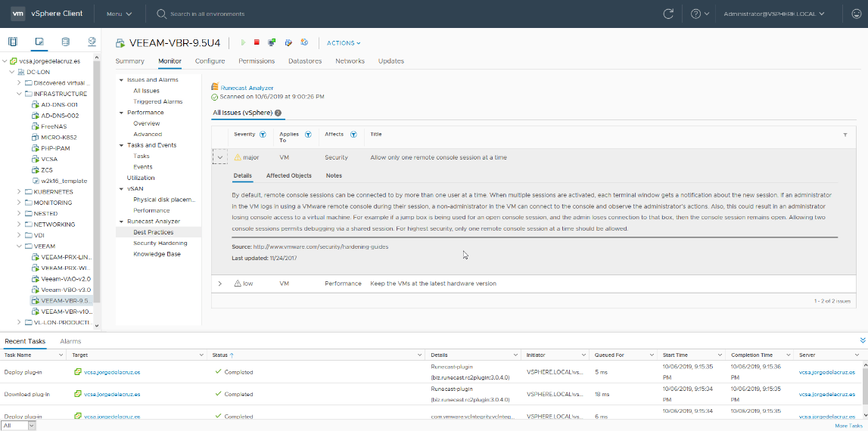
Task: Open the Permissions tab
Action: click(x=257, y=60)
